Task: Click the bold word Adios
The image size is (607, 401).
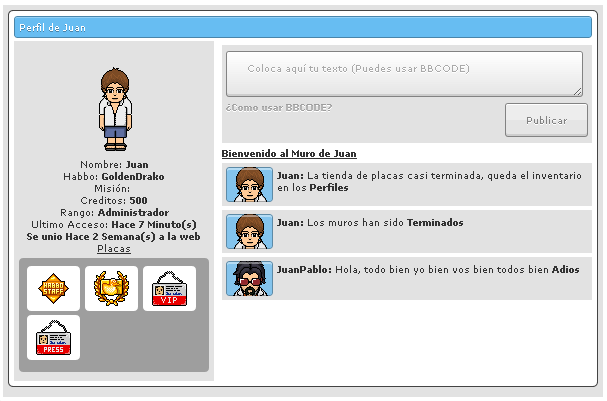Action: (x=566, y=269)
